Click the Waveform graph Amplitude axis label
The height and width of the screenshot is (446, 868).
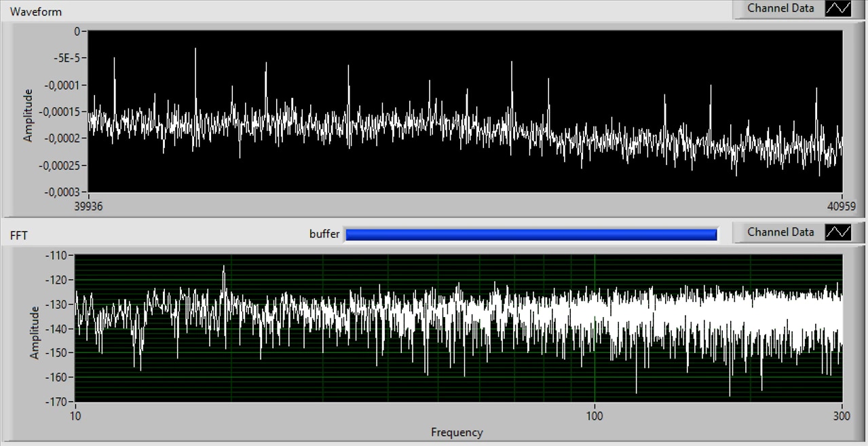(28, 115)
